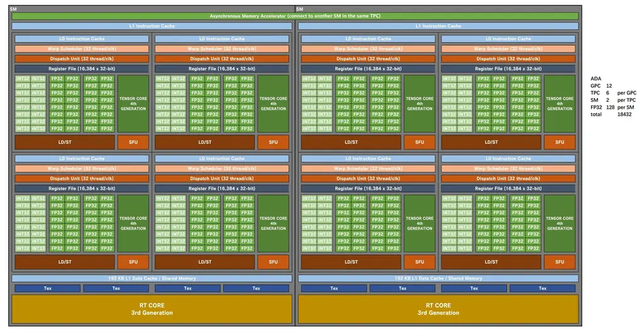Click the ADA heading in the side notes
Image resolution: width=644 pixels, height=336 pixels.
coord(596,78)
